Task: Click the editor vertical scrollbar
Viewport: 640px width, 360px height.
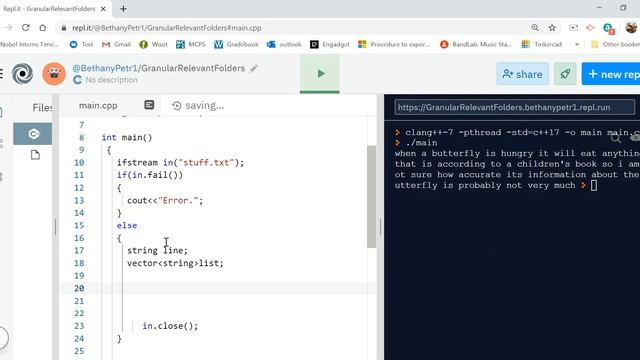Action: tap(371, 197)
